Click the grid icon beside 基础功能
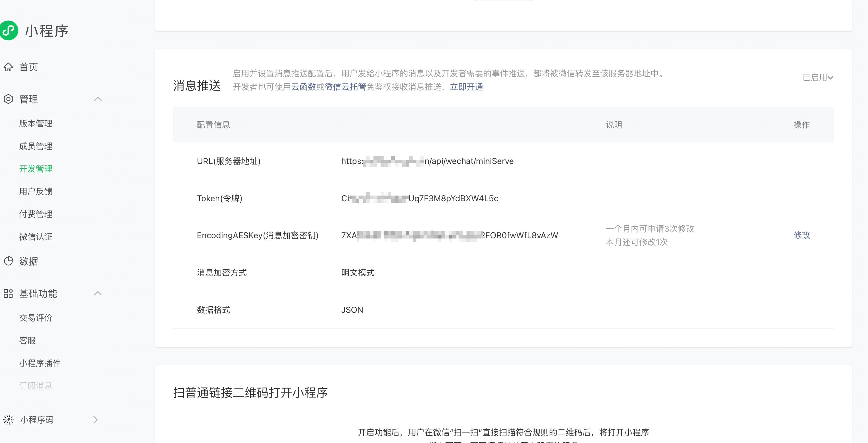Screen dimensions: 868x443 click(x=8, y=293)
